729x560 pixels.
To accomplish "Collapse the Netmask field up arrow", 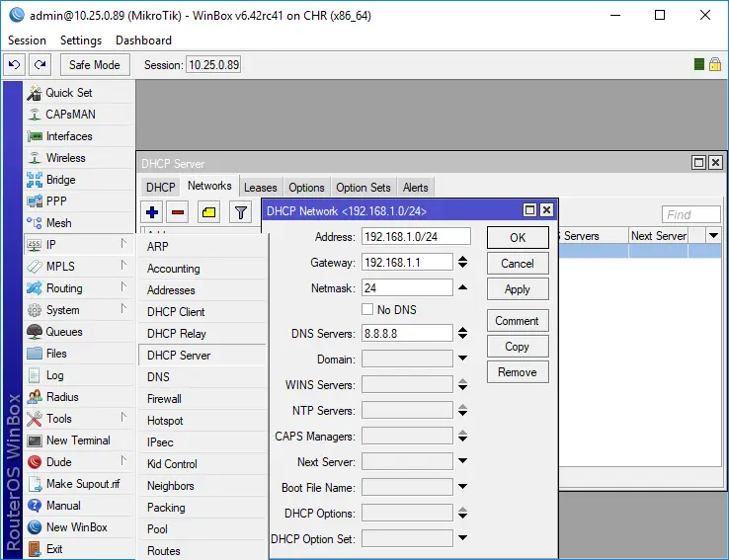I will pyautogui.click(x=462, y=287).
